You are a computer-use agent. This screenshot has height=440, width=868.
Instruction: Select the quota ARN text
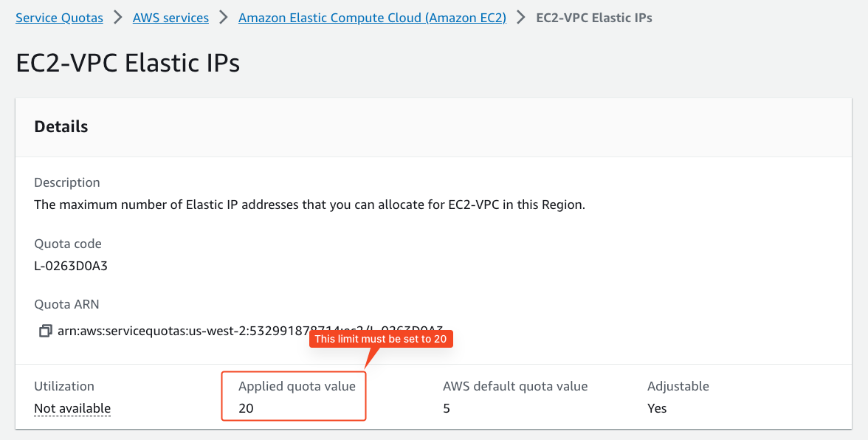point(185,331)
